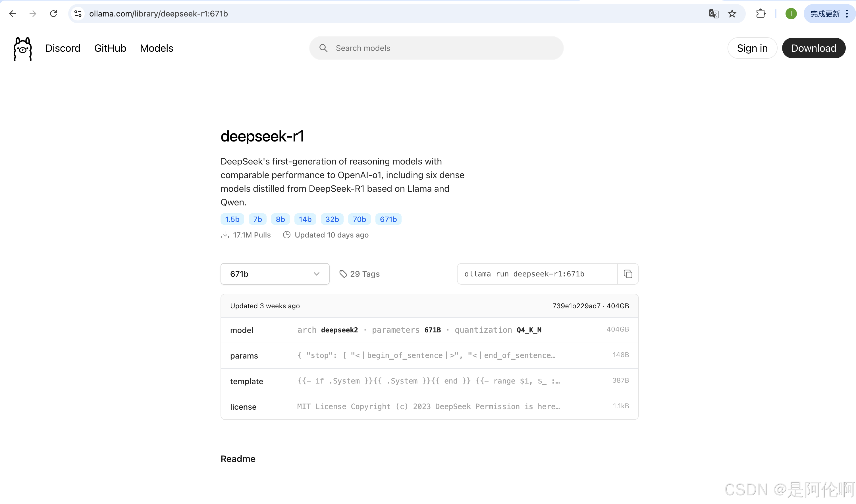Copy the ollama run command icon

[628, 274]
